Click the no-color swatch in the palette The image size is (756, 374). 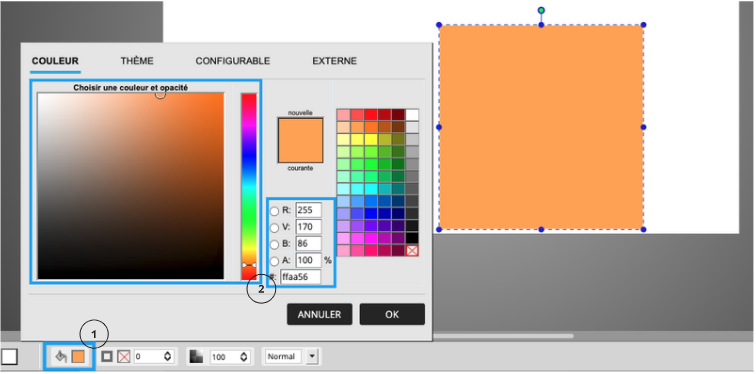pyautogui.click(x=412, y=251)
